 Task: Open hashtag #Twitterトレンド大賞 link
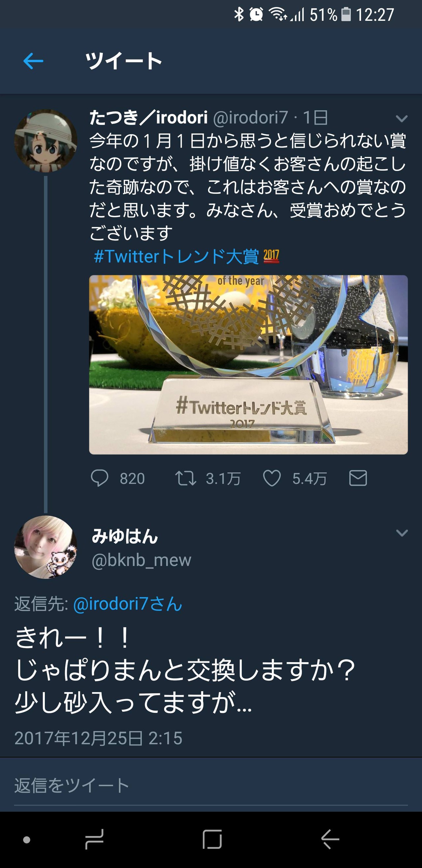tap(176, 256)
